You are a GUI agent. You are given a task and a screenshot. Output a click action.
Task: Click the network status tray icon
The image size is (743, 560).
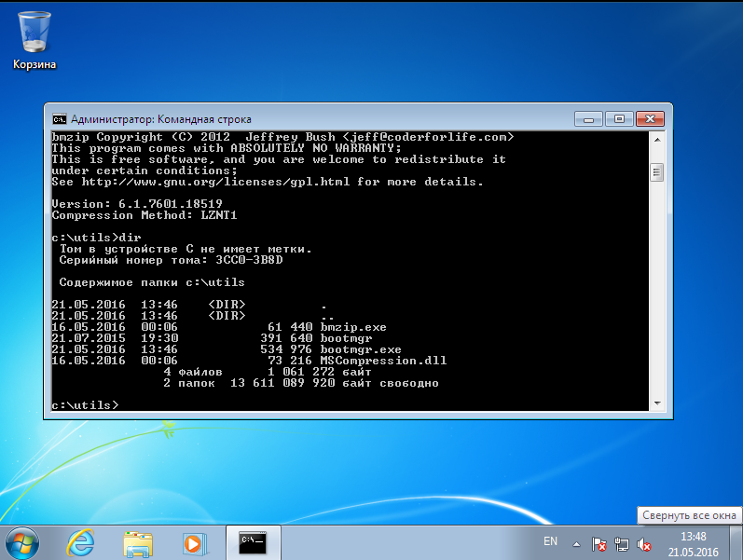coord(621,544)
